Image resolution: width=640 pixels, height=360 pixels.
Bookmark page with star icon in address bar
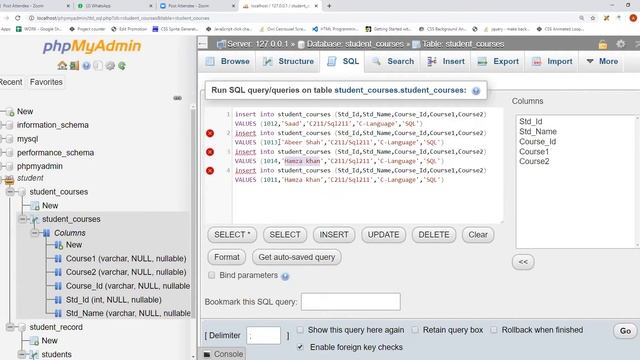tap(593, 18)
